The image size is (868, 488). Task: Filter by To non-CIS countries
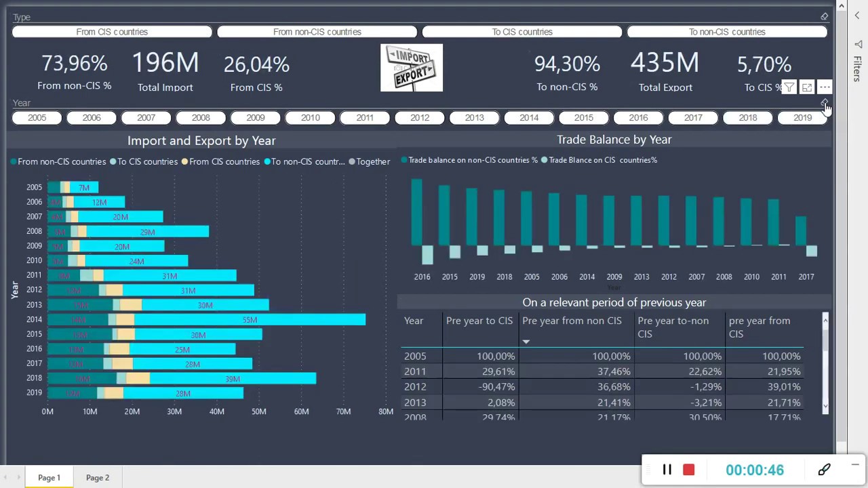tap(727, 32)
